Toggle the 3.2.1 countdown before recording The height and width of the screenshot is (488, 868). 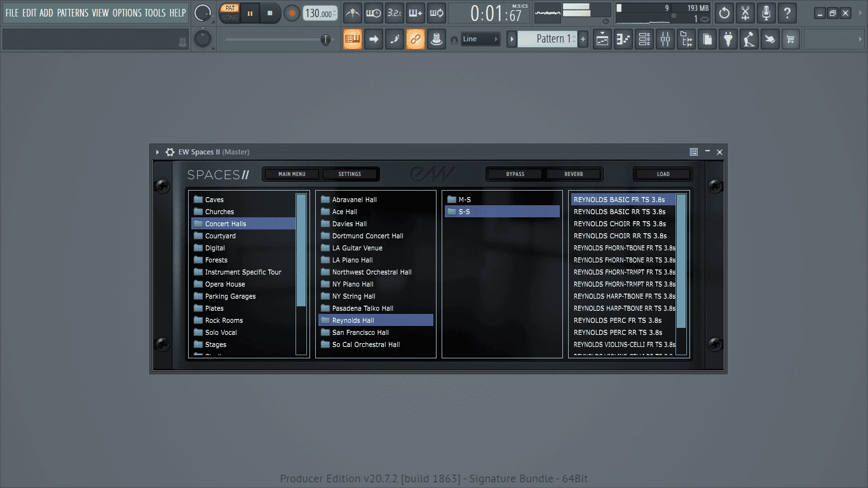[394, 13]
